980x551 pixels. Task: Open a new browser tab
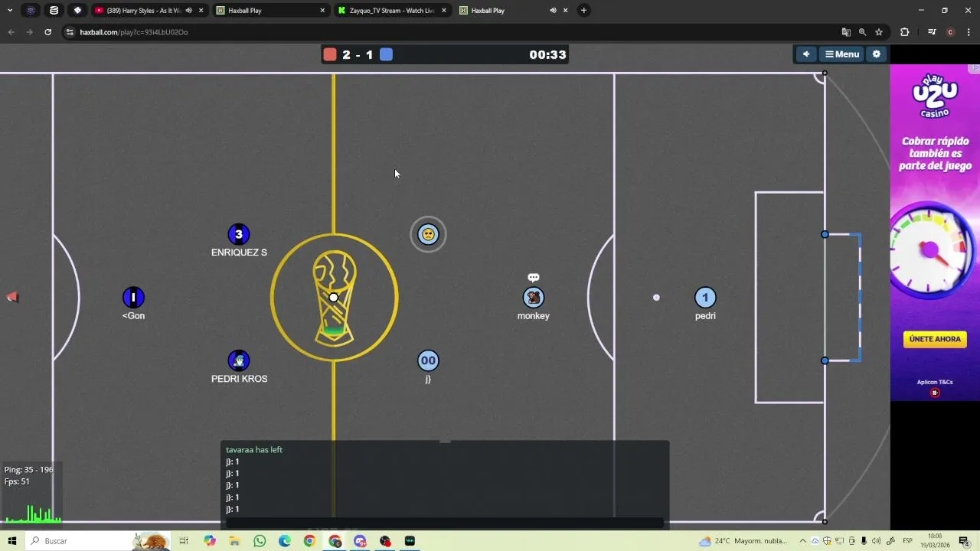pos(583,11)
